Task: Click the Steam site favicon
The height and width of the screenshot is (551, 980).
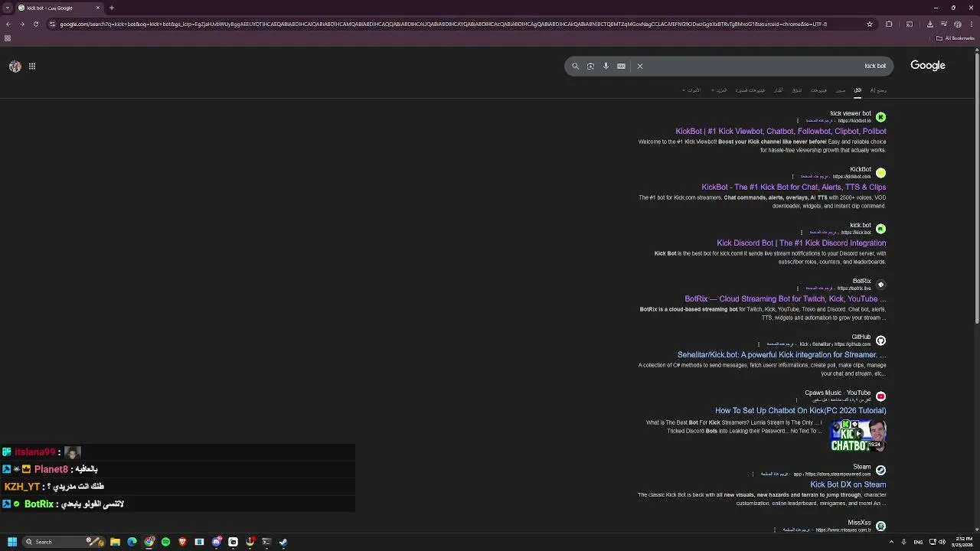Action: (x=880, y=471)
